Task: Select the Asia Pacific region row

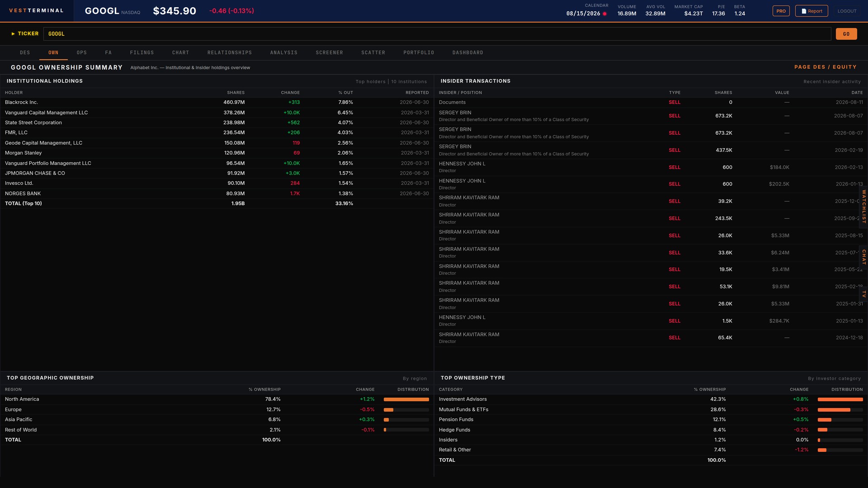Action: point(217,420)
